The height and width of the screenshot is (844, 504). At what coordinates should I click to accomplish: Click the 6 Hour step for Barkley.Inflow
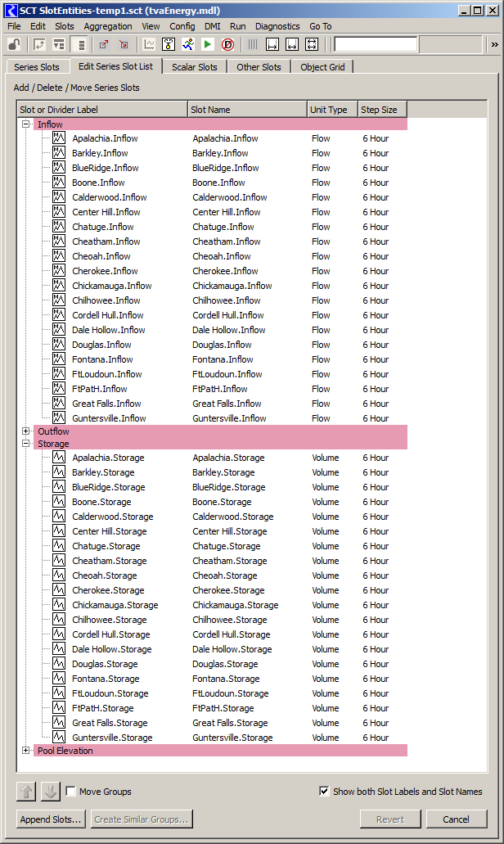pos(376,153)
